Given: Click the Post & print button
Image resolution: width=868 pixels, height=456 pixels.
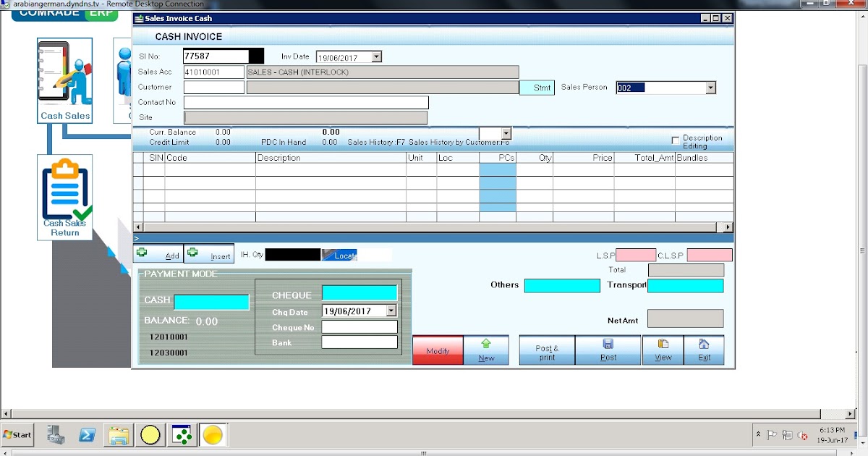Looking at the screenshot, I should tap(546, 349).
